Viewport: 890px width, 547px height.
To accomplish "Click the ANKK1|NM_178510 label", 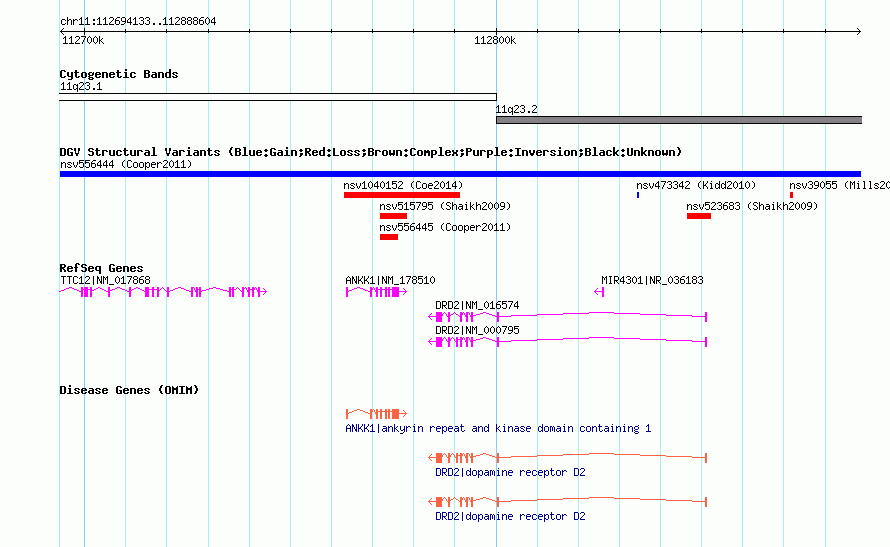I will coord(391,280).
